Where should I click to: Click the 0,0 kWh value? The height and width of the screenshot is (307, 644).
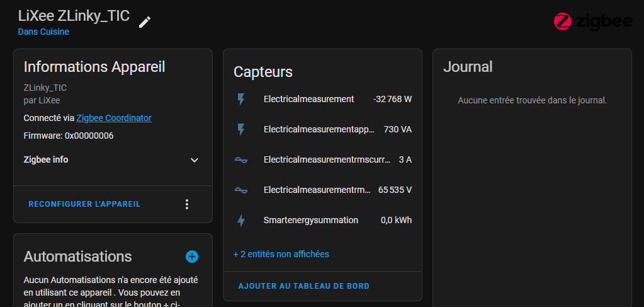397,221
